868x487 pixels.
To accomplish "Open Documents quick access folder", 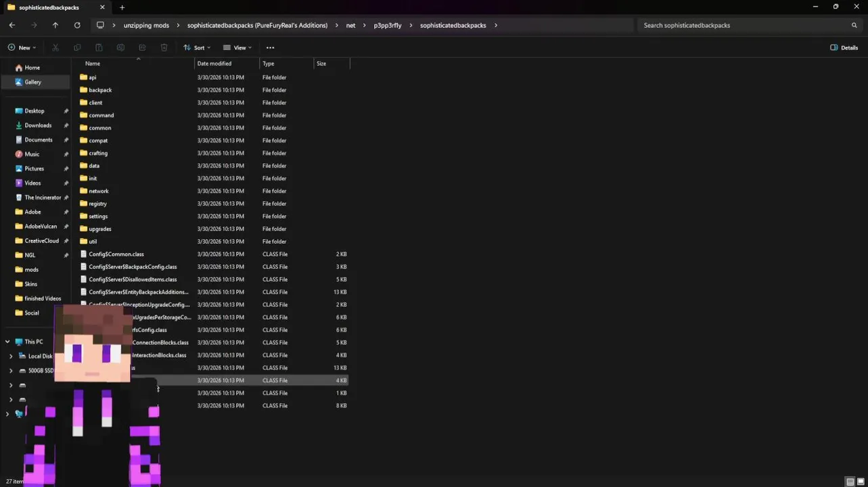I will (x=39, y=140).
